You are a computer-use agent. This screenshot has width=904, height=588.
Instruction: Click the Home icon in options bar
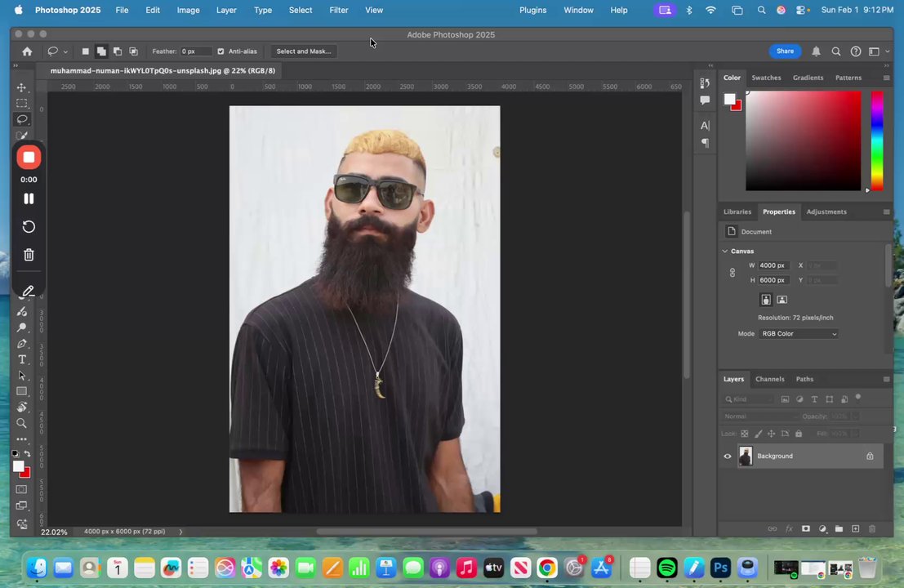pyautogui.click(x=27, y=51)
